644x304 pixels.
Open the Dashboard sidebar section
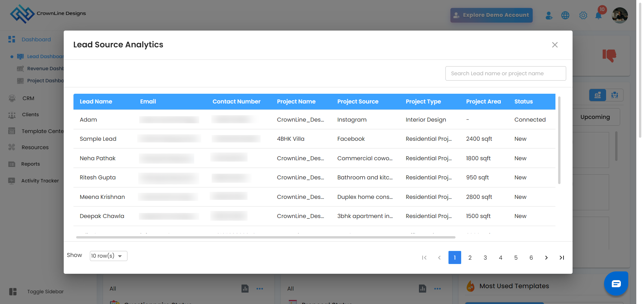(x=30, y=39)
